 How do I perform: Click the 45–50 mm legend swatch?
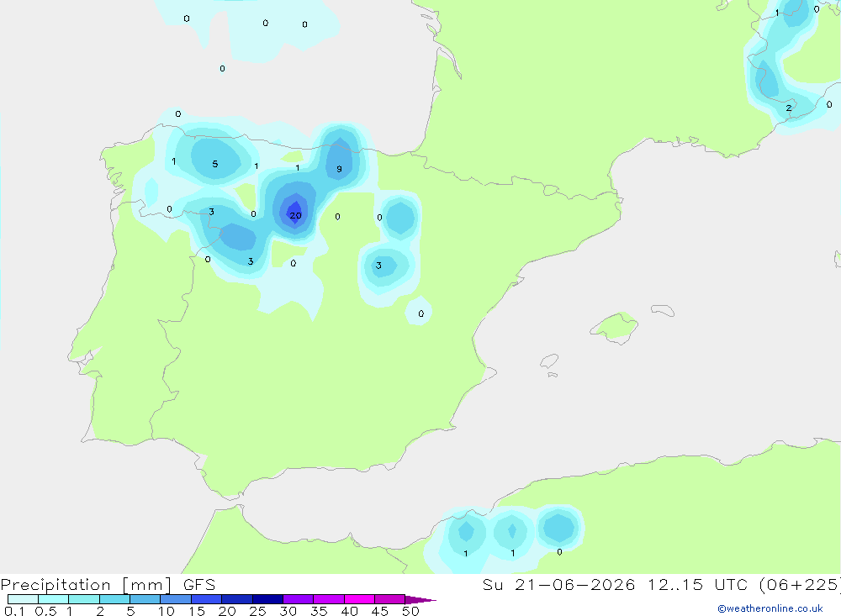click(x=390, y=599)
